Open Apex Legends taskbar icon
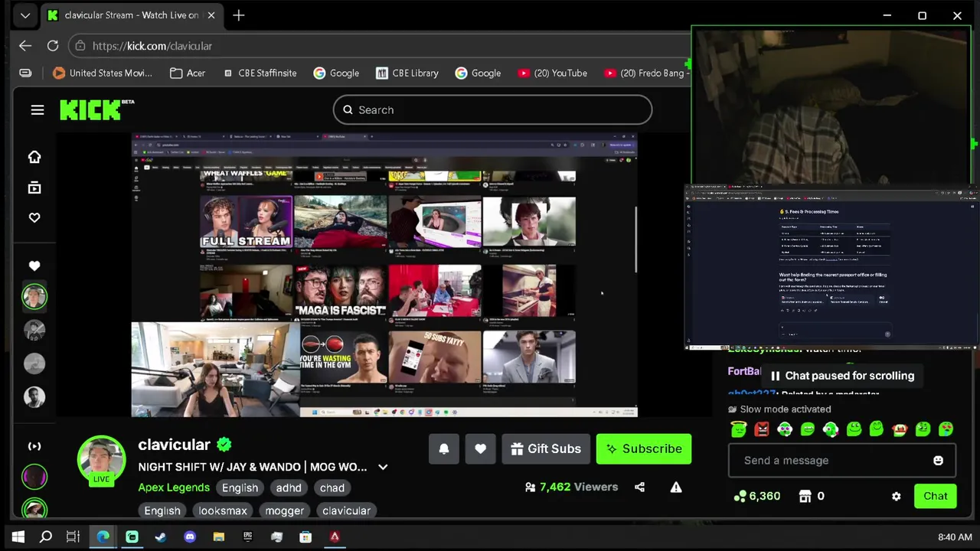 [x=335, y=536]
